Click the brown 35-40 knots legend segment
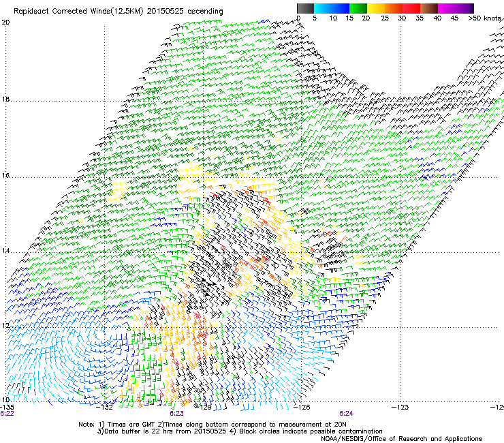 point(429,8)
